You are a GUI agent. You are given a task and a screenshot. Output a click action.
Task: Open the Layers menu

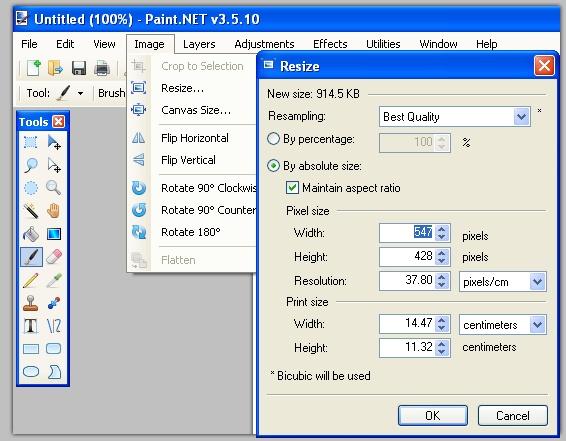point(199,44)
